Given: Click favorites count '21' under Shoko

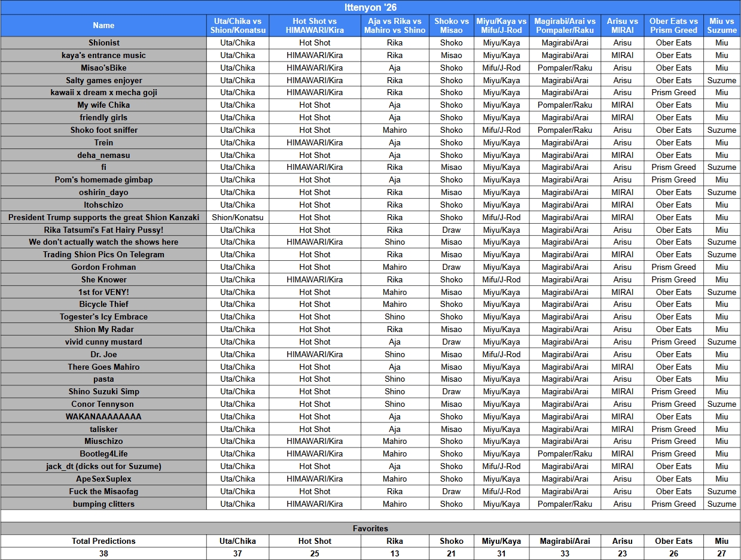Looking at the screenshot, I should coord(452,554).
